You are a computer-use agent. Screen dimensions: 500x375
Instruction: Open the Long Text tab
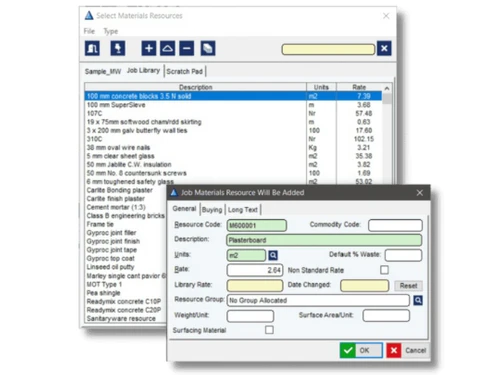click(243, 210)
